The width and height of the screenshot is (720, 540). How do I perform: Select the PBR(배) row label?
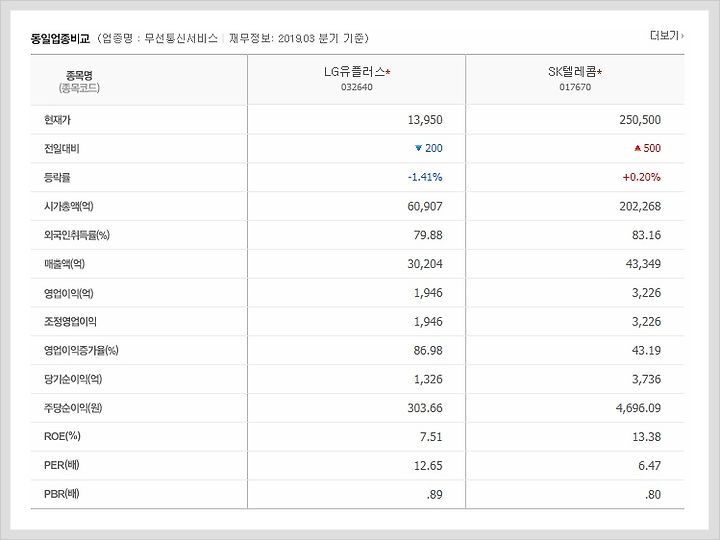(x=62, y=495)
